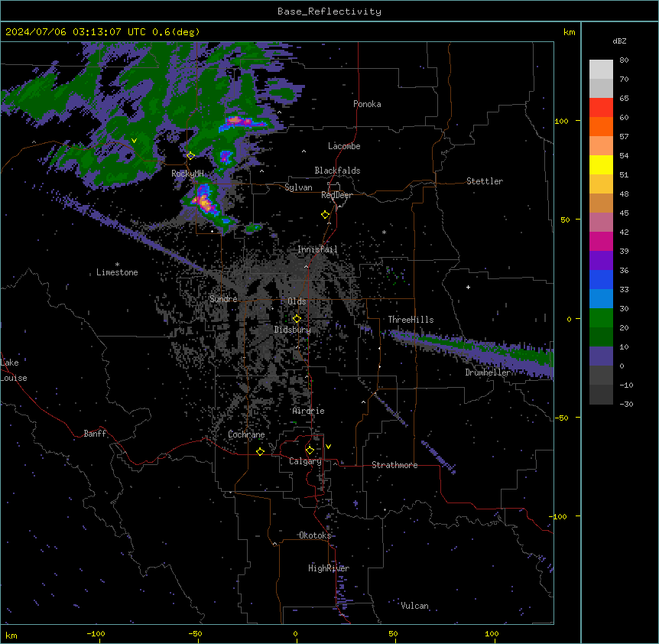This screenshot has height=644, width=659.
Task: Click the dBZ legend heading
Action: tap(619, 41)
